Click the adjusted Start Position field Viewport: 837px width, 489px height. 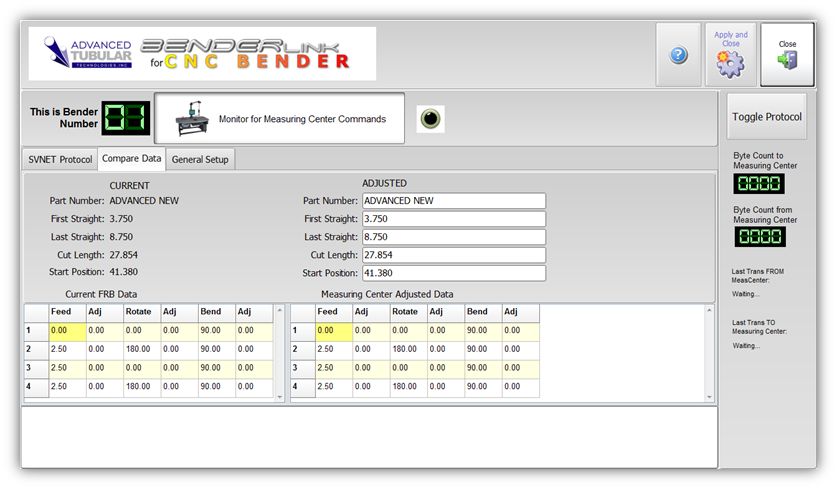(453, 273)
